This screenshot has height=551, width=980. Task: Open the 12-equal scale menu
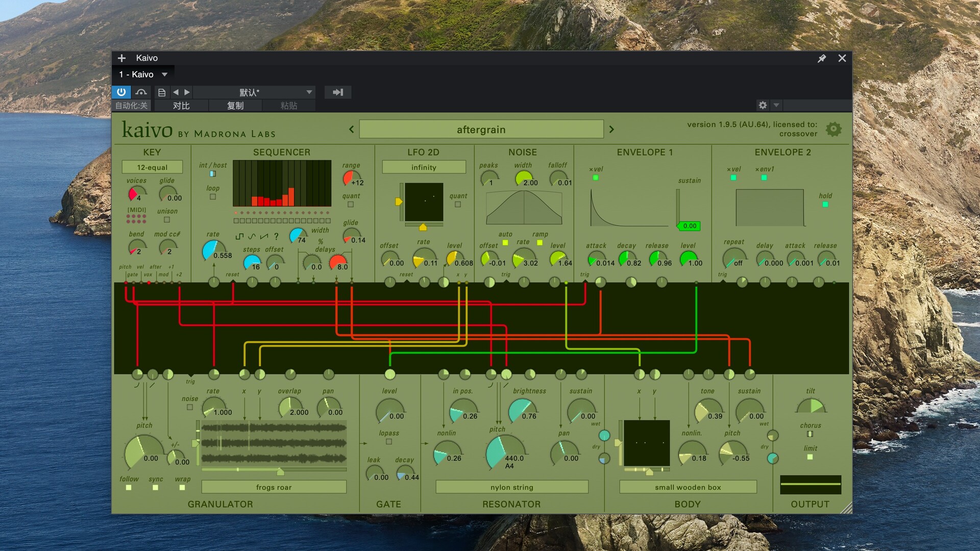(152, 167)
